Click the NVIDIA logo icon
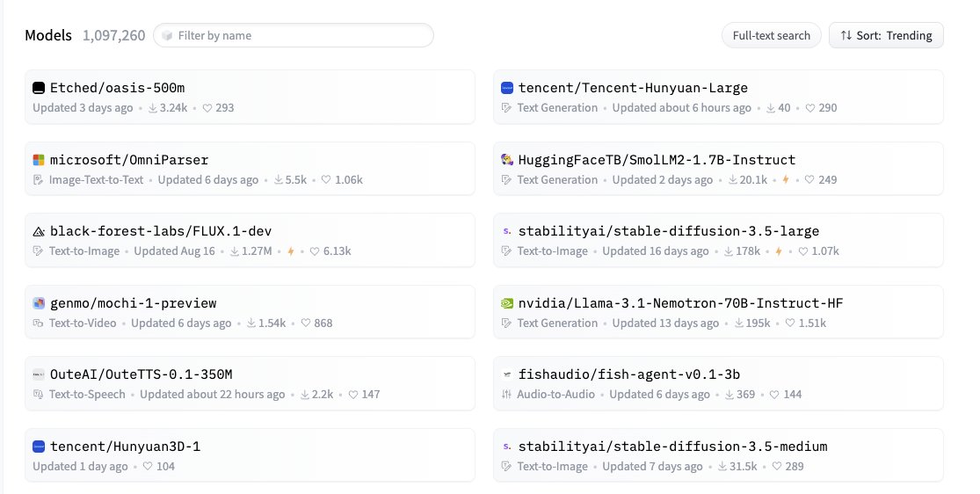Screen dimensions: 980x494 [507, 303]
